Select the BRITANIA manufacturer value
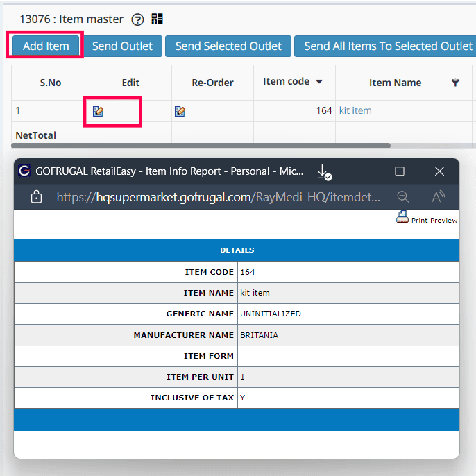This screenshot has height=476, width=476. tap(259, 335)
